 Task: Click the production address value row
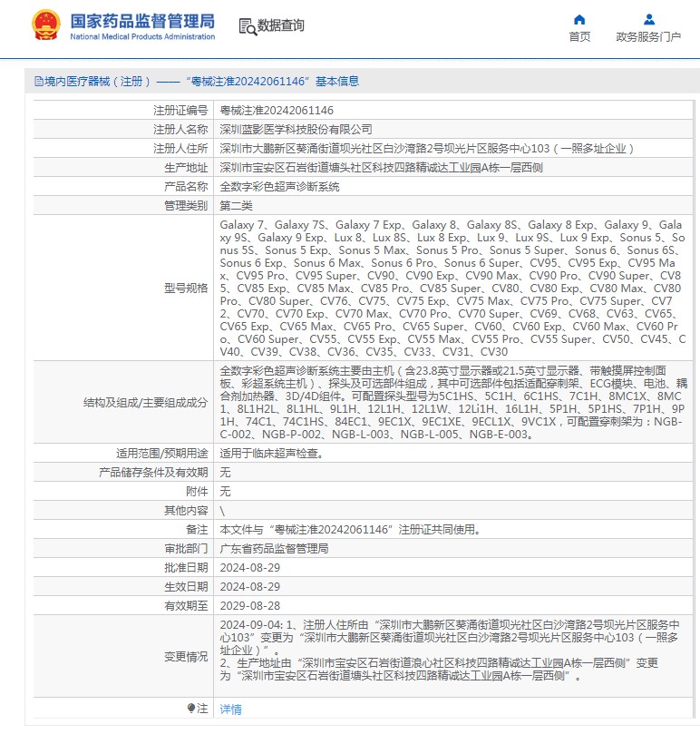click(453, 168)
